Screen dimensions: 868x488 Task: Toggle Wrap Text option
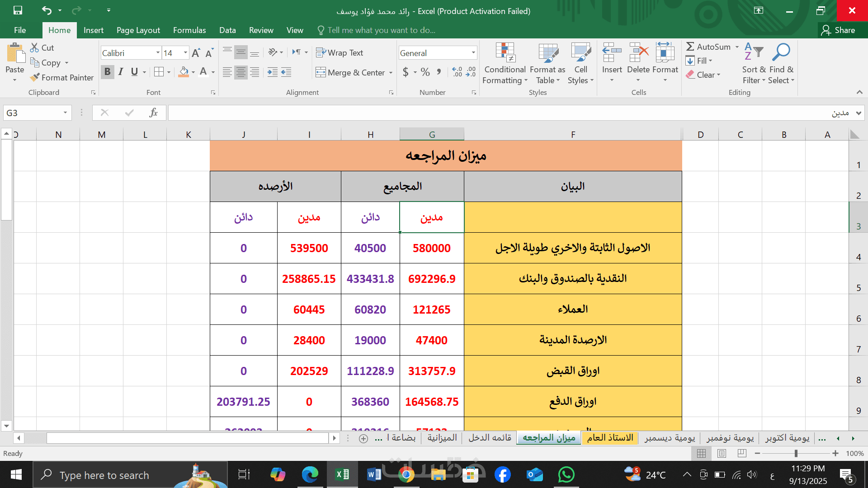click(x=340, y=53)
